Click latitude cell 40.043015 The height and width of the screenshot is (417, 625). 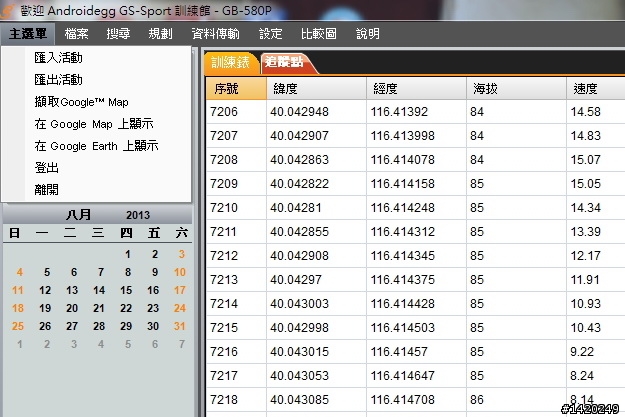coord(316,351)
